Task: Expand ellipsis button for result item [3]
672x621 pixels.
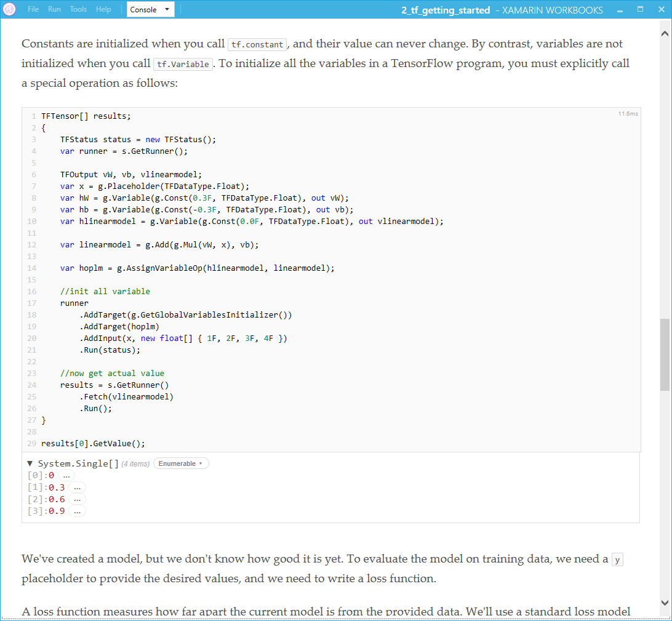Action: 77,511
